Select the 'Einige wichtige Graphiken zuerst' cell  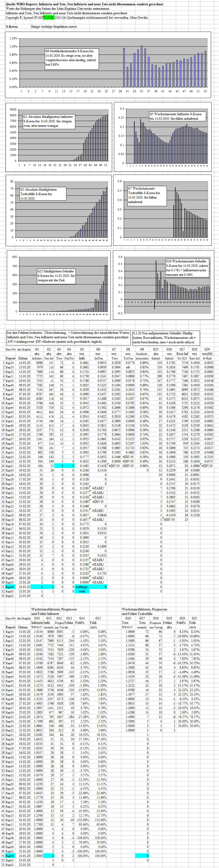(x=54, y=26)
